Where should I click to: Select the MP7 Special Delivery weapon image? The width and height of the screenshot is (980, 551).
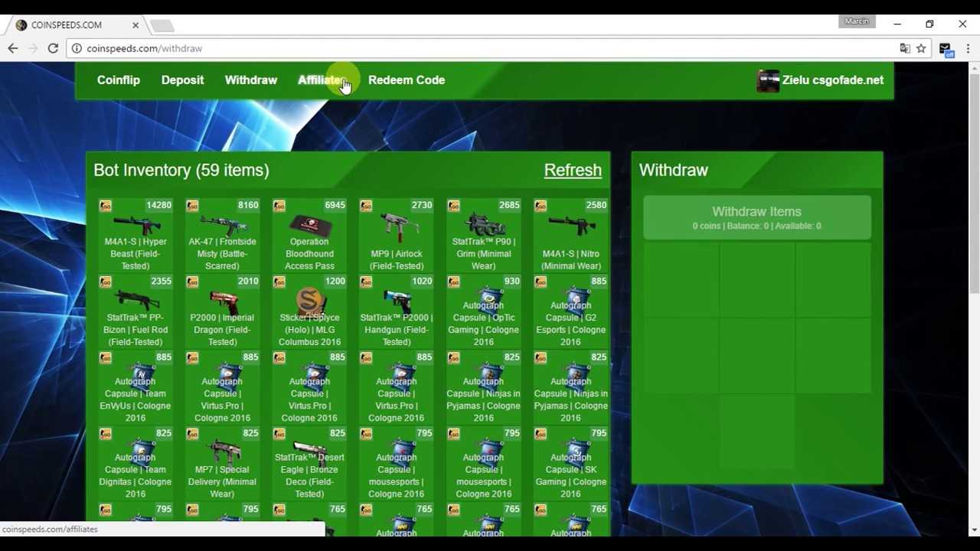pos(222,452)
